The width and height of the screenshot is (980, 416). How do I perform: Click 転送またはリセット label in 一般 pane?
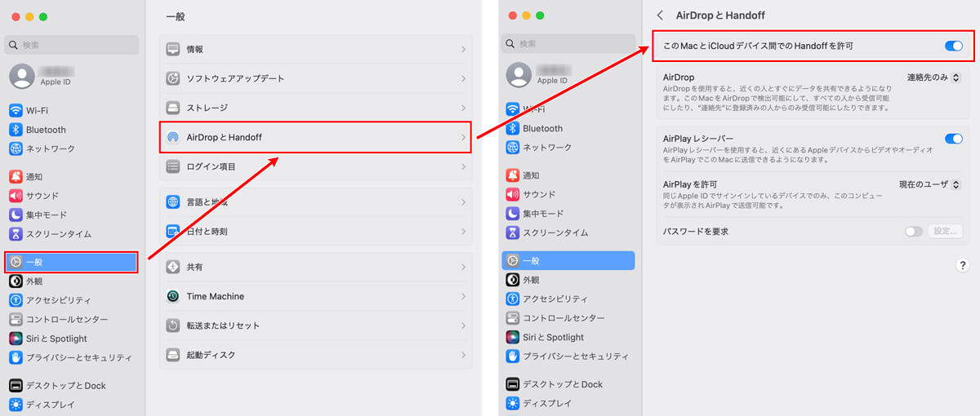223,325
